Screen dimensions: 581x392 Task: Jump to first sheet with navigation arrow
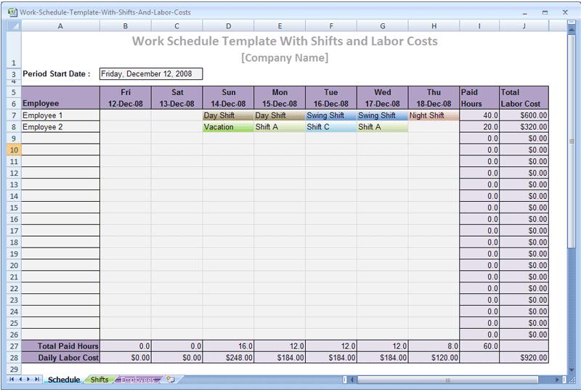pos(11,380)
